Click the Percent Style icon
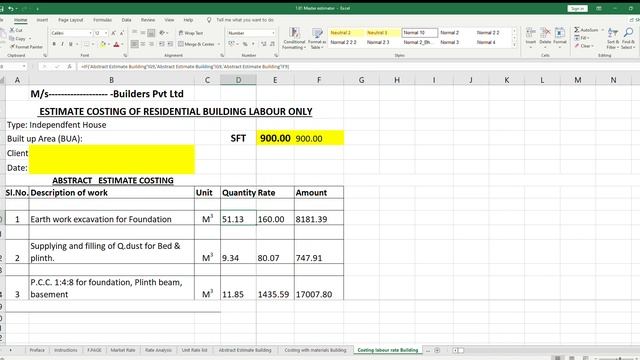This screenshot has width=640, height=360. click(245, 44)
